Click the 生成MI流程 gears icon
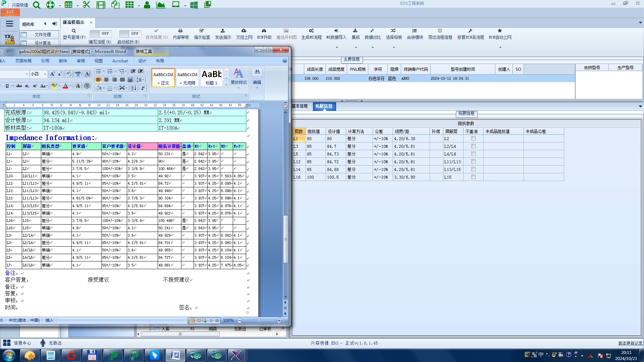Screen dimensions: 644x362 tap(311, 31)
